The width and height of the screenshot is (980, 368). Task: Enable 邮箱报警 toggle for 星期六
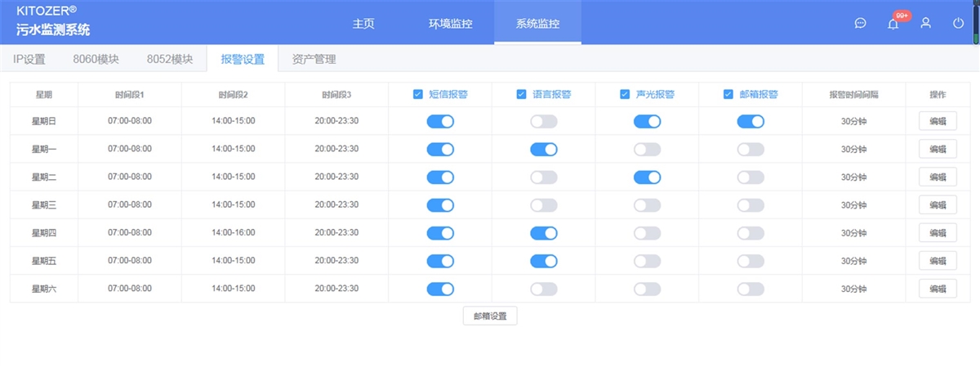tap(751, 289)
